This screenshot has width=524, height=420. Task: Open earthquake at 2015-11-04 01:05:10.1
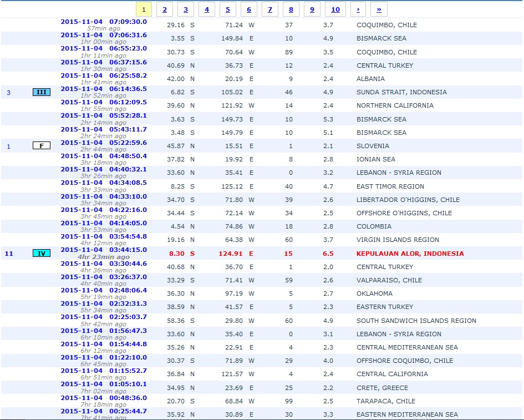point(104,384)
